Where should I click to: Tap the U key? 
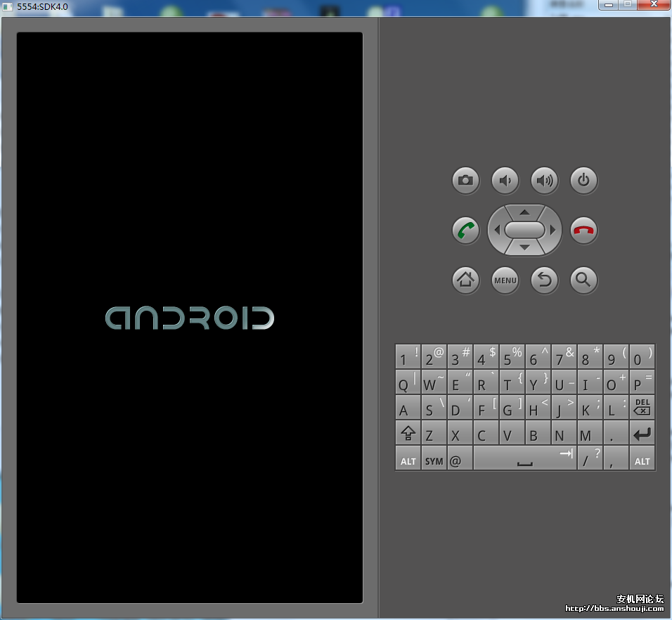(x=564, y=382)
